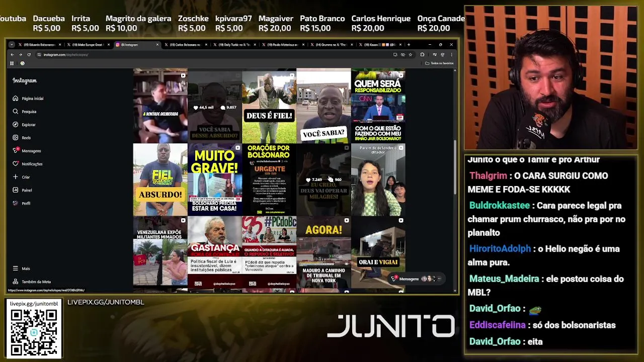Switch to the Make Europe Great tab
The width and height of the screenshot is (644, 362).
88,45
